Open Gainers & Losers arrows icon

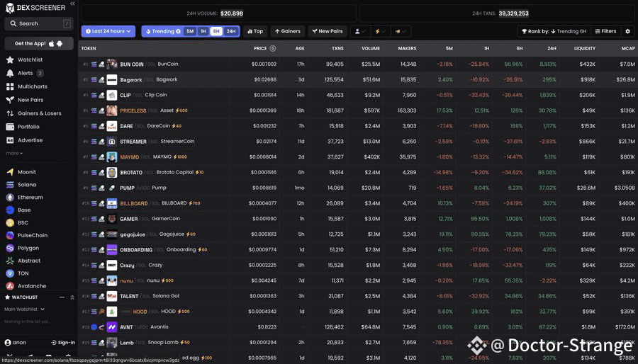click(x=10, y=113)
